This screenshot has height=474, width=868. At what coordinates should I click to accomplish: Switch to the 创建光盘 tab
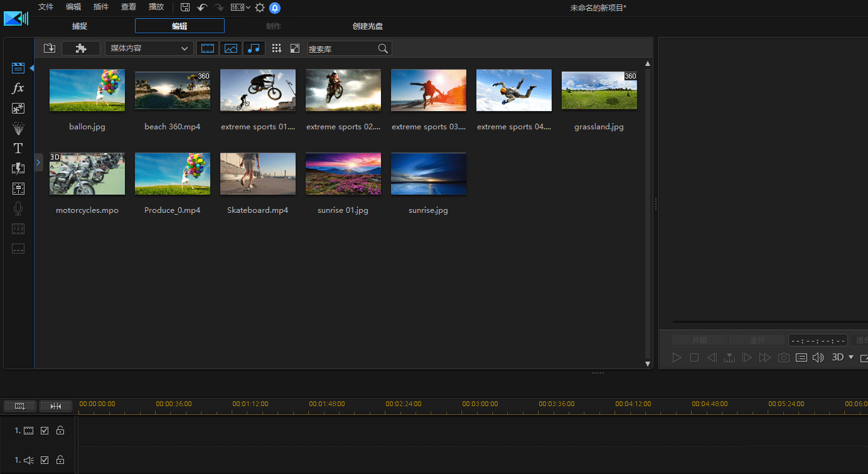[368, 26]
